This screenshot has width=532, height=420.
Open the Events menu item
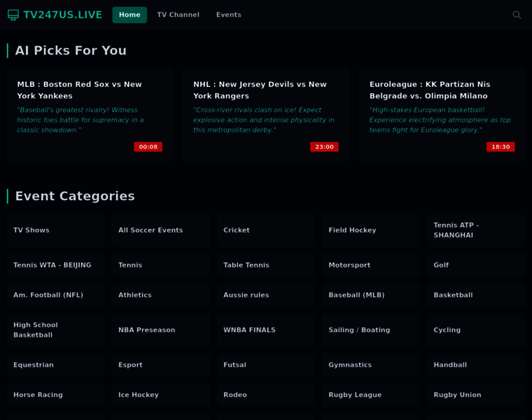(x=228, y=15)
